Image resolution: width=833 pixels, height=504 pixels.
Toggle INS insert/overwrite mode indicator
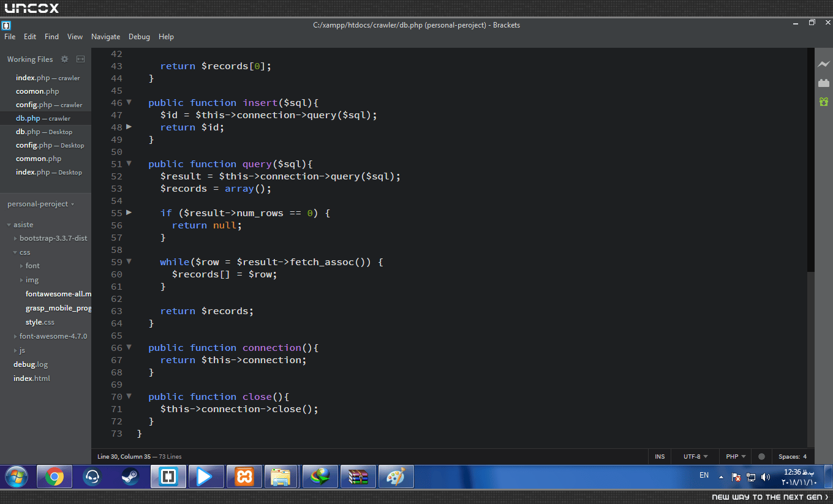660,457
